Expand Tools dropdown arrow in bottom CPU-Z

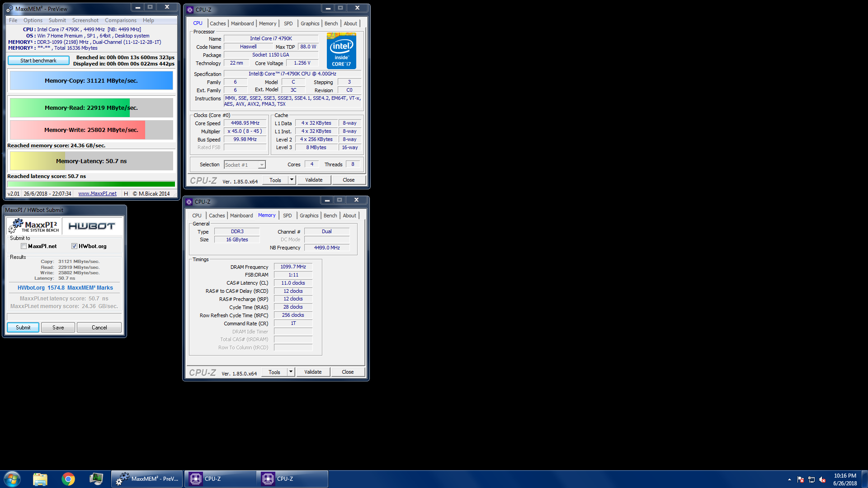291,372
